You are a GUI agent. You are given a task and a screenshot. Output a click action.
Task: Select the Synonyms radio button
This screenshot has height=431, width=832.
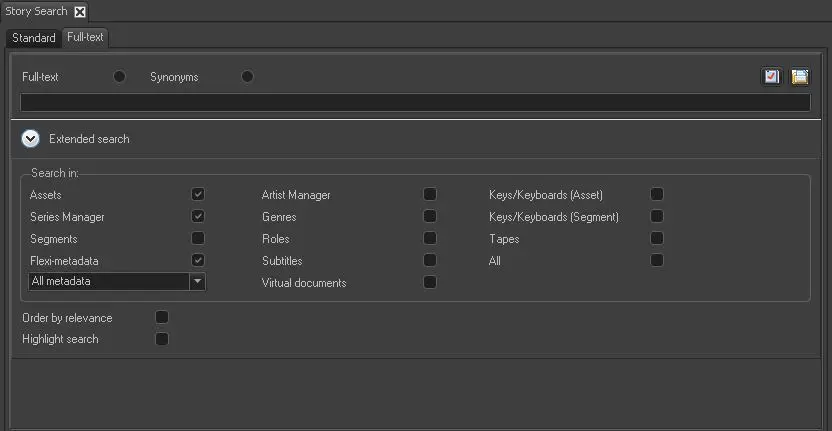click(247, 77)
